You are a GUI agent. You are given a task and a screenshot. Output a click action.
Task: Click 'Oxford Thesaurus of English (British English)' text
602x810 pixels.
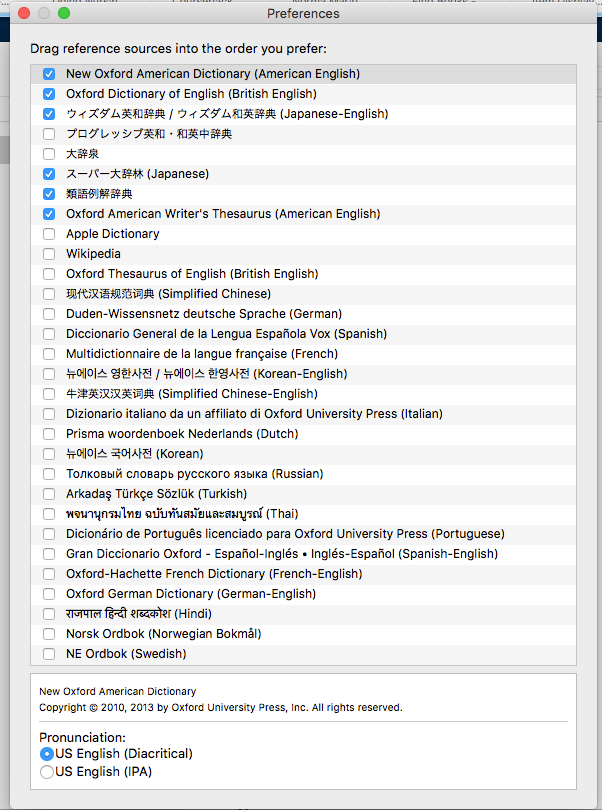[x=192, y=274]
